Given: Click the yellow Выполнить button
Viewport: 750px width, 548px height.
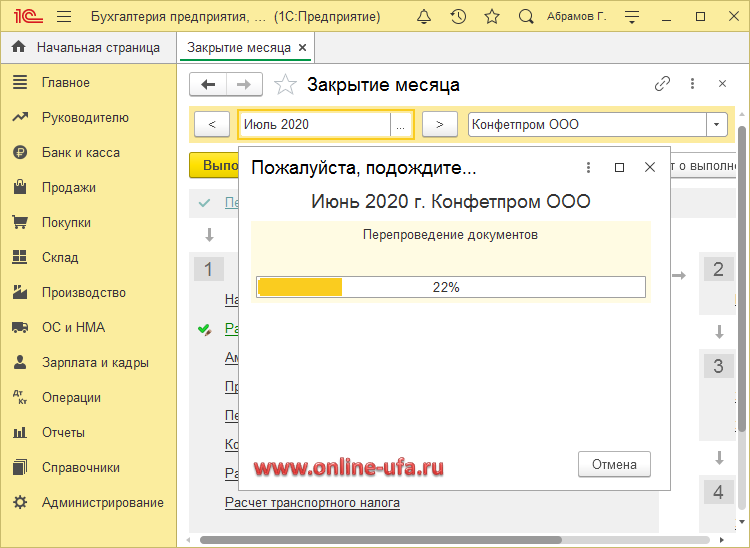Looking at the screenshot, I should (214, 165).
